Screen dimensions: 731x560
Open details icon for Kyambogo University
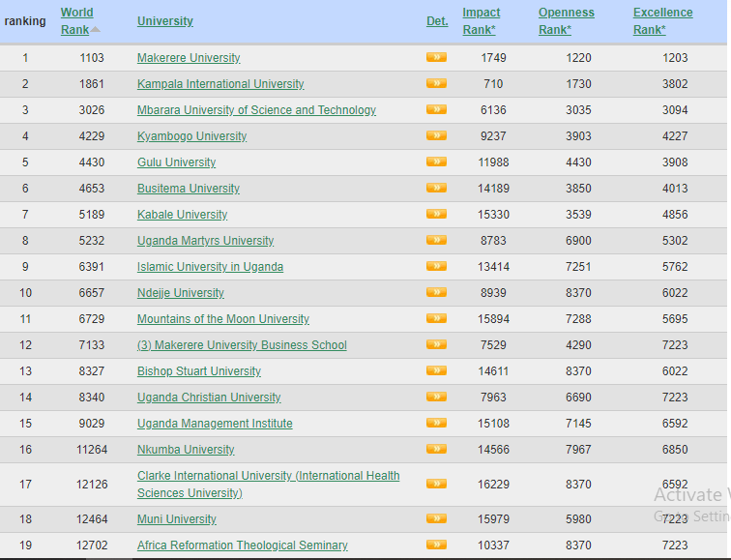pos(436,135)
